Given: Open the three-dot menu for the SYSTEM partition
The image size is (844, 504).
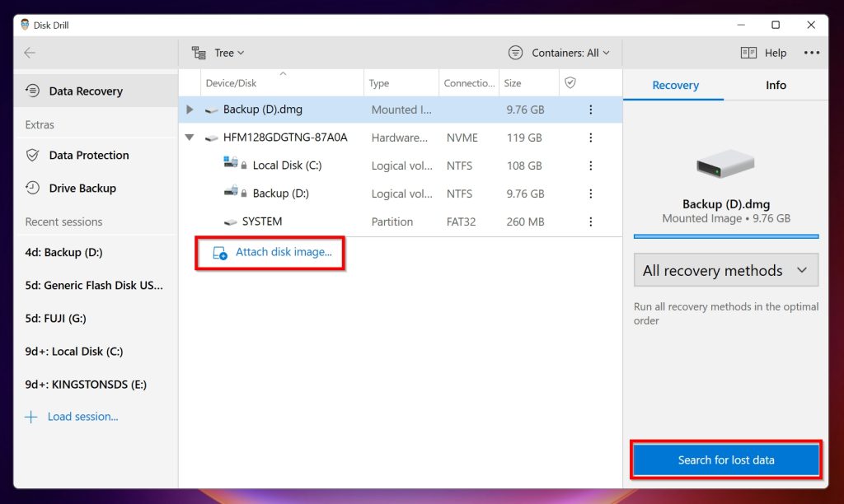Looking at the screenshot, I should (591, 221).
